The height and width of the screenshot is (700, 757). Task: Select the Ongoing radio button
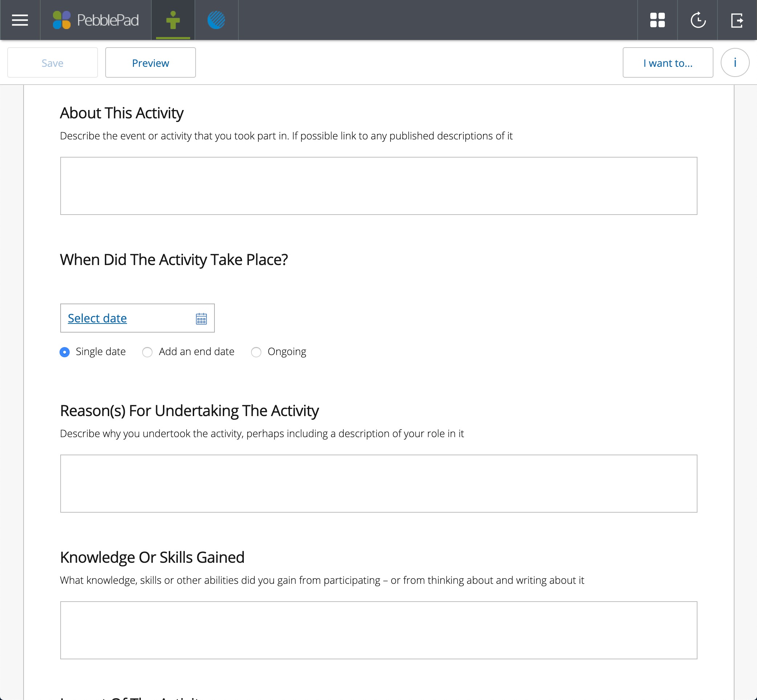256,352
